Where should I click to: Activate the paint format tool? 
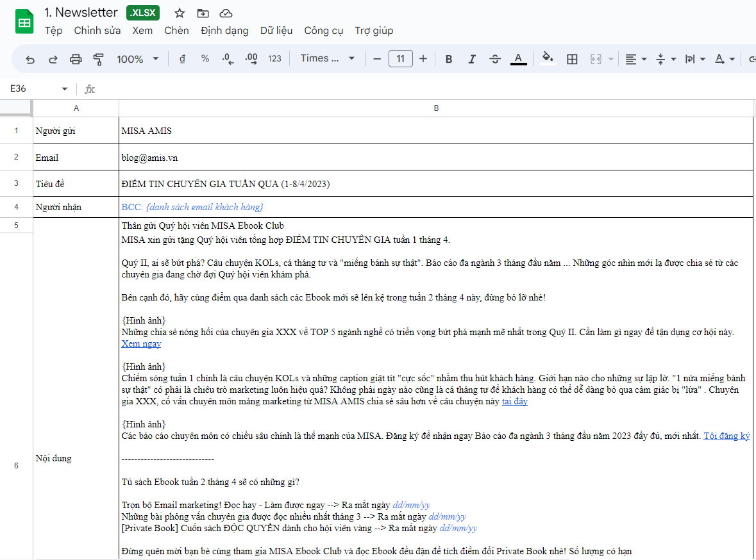(x=98, y=60)
